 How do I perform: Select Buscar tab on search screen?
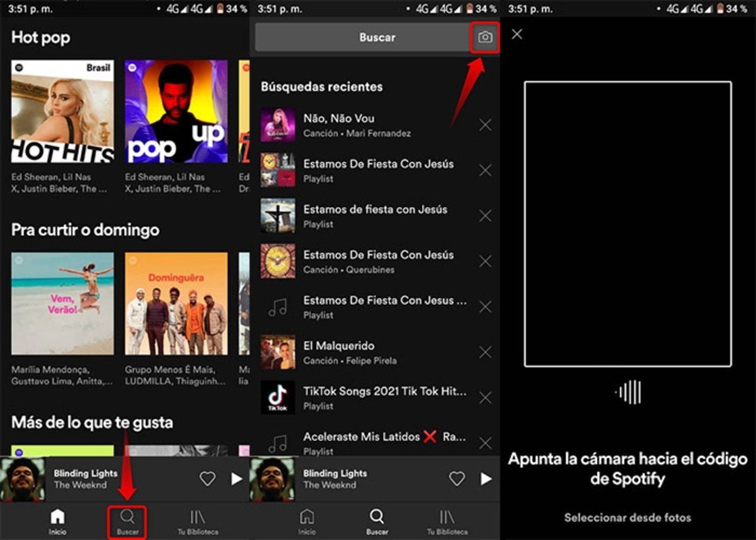tap(377, 522)
